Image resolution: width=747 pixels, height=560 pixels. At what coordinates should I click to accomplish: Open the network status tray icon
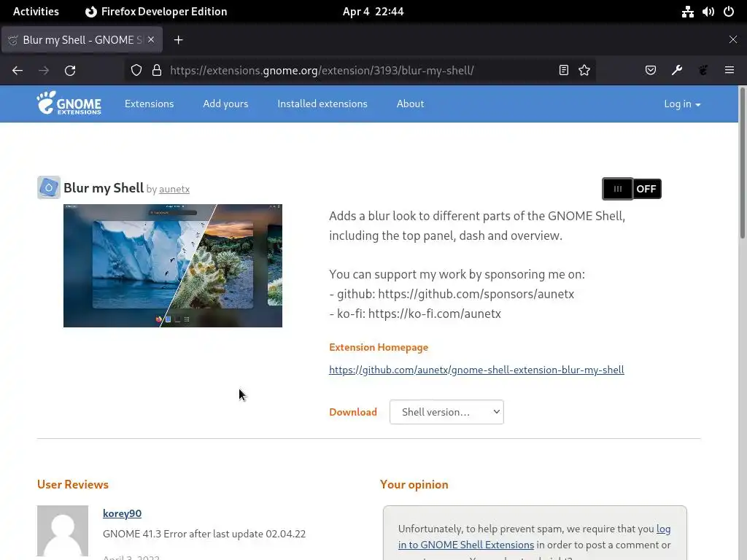click(x=687, y=12)
